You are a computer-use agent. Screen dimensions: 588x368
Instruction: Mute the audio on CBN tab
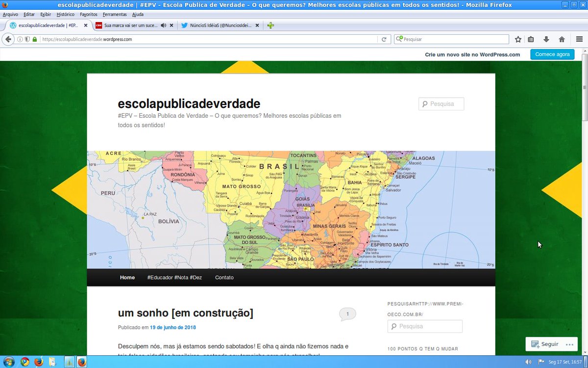163,26
